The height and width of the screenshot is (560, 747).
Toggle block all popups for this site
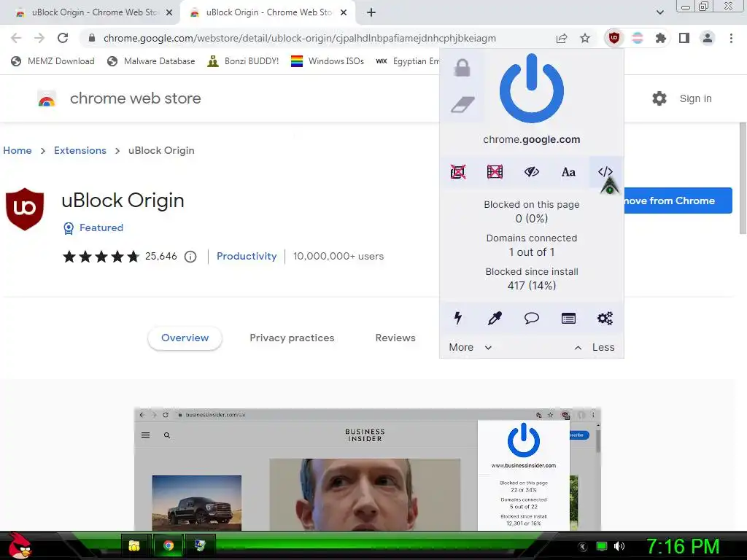click(x=458, y=172)
